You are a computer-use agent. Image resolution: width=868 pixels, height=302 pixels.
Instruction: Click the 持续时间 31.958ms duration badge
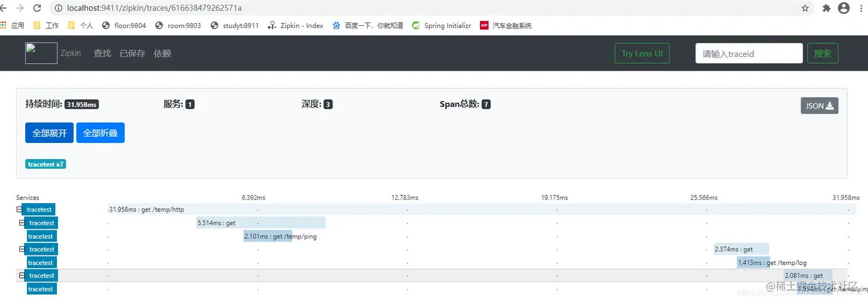[x=82, y=104]
